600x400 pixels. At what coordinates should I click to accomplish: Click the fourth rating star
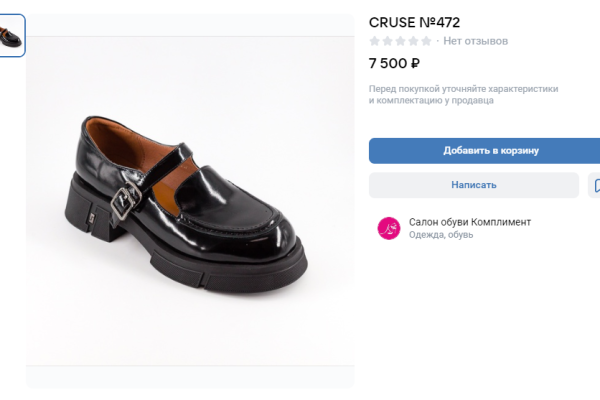414,41
